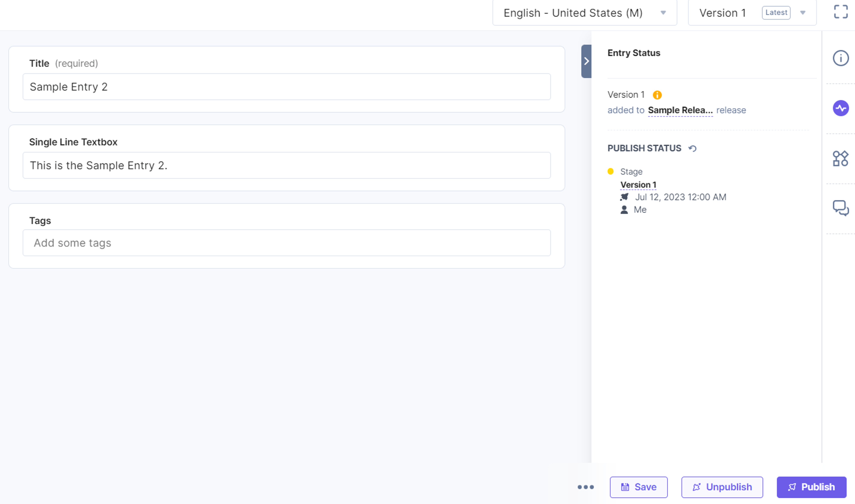Open the English - United States language dropdown
This screenshot has height=504, width=855.
[584, 13]
